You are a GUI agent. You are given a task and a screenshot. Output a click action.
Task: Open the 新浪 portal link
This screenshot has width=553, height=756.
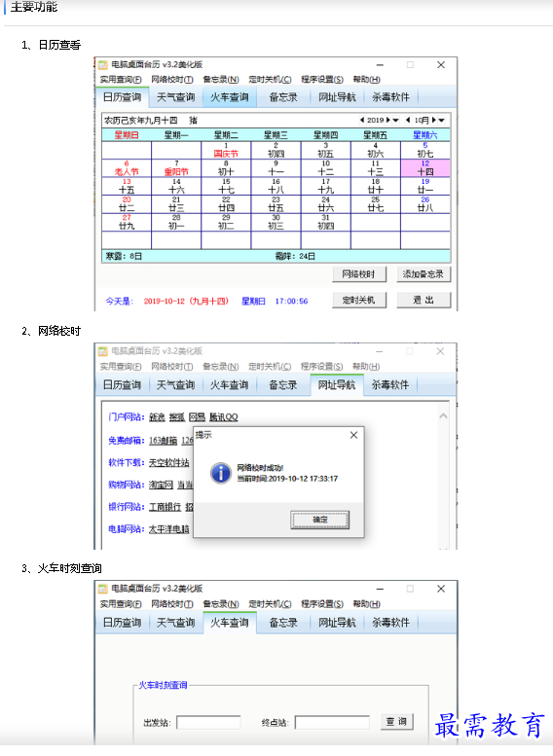pyautogui.click(x=157, y=417)
